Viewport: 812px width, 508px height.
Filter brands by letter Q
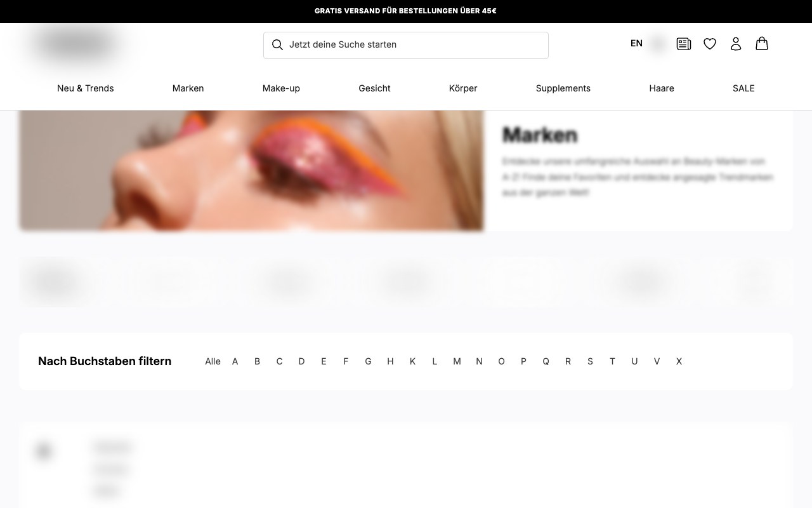coord(546,361)
